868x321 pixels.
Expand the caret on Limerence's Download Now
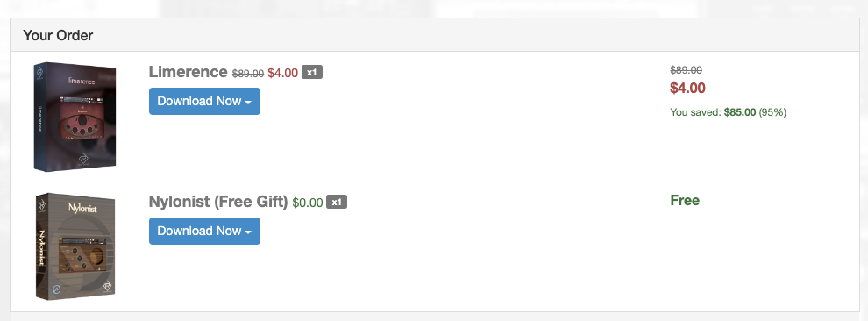pos(248,103)
